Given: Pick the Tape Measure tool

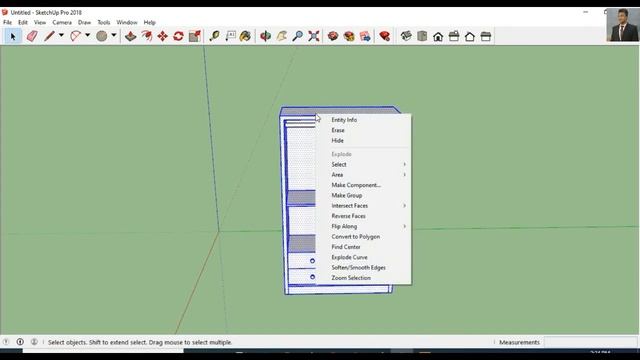Looking at the screenshot, I should (x=214, y=36).
